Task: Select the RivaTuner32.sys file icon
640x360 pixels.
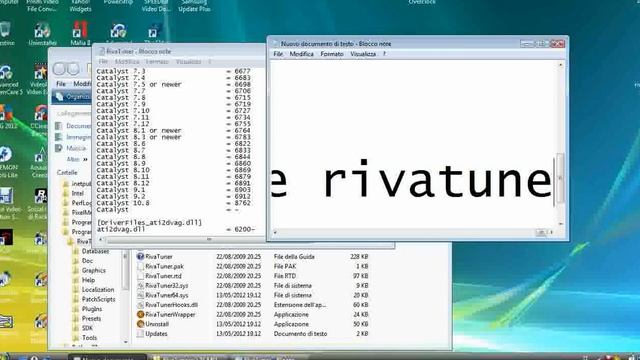Action: click(140, 286)
